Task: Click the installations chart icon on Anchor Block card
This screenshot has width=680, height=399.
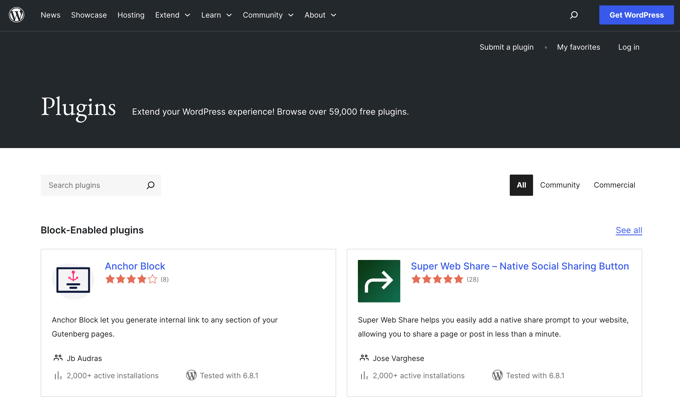Action: tap(58, 376)
